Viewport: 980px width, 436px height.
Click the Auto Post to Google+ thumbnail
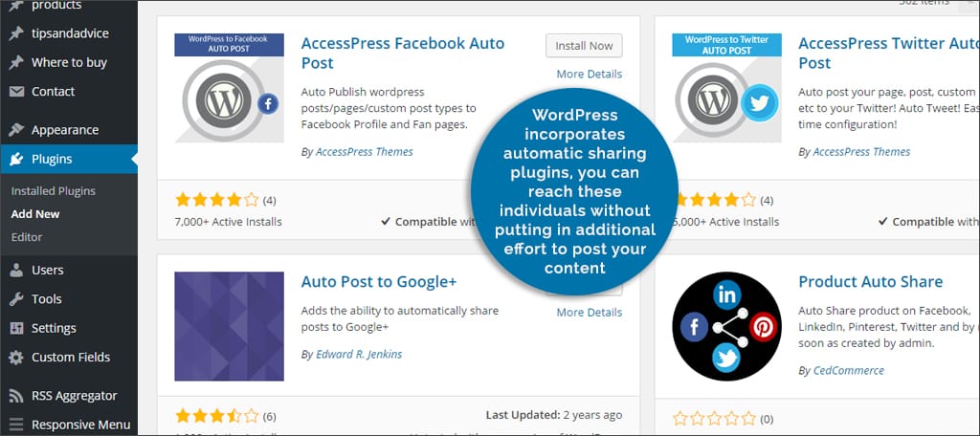point(229,326)
